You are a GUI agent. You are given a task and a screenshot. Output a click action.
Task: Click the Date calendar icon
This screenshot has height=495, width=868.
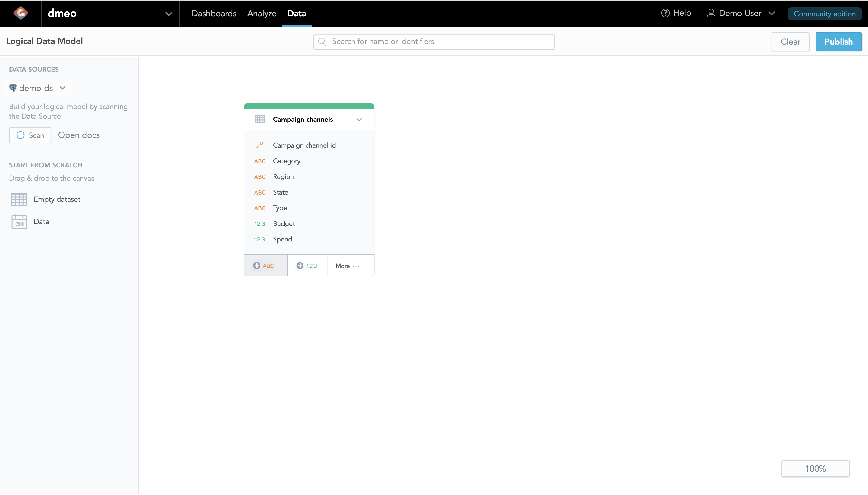19,222
